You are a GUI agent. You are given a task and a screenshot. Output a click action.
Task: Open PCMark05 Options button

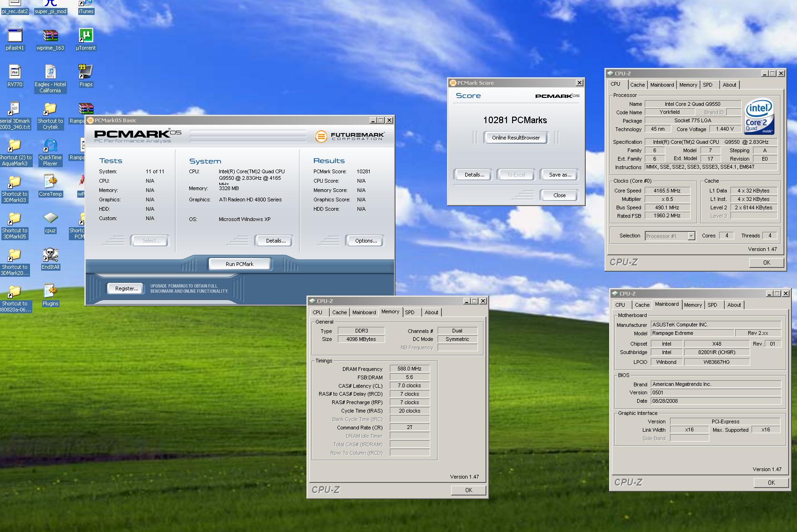pyautogui.click(x=365, y=241)
